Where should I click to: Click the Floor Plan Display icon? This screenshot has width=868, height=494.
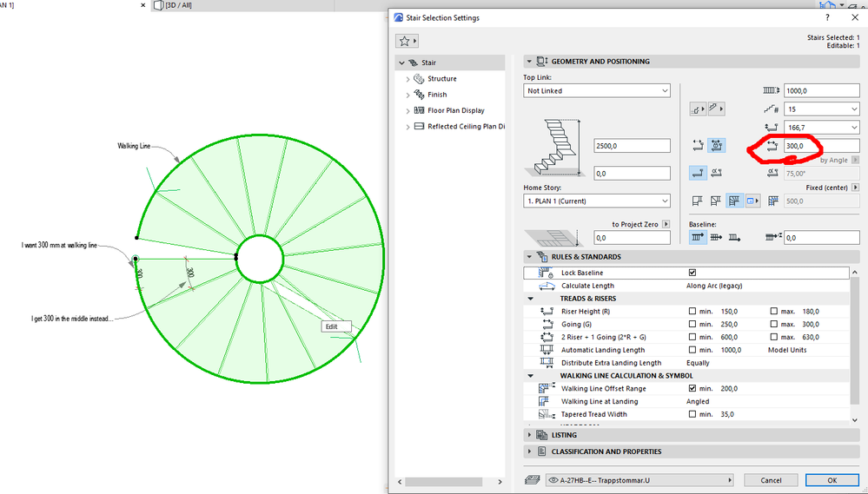click(419, 110)
